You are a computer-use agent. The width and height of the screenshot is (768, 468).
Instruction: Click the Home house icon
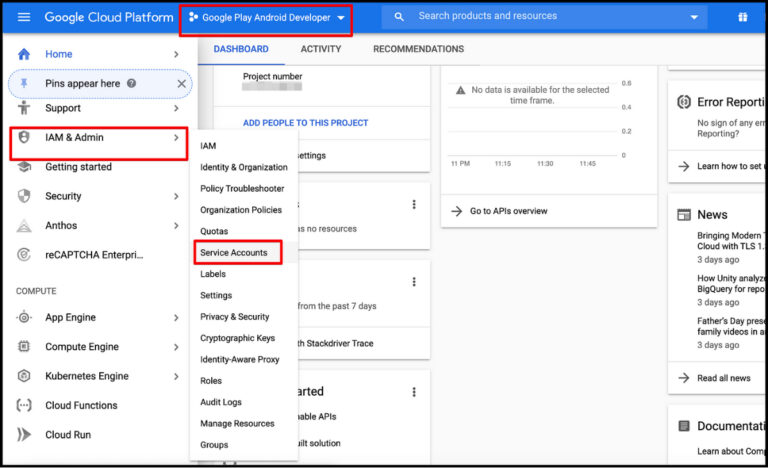pyautogui.click(x=24, y=54)
